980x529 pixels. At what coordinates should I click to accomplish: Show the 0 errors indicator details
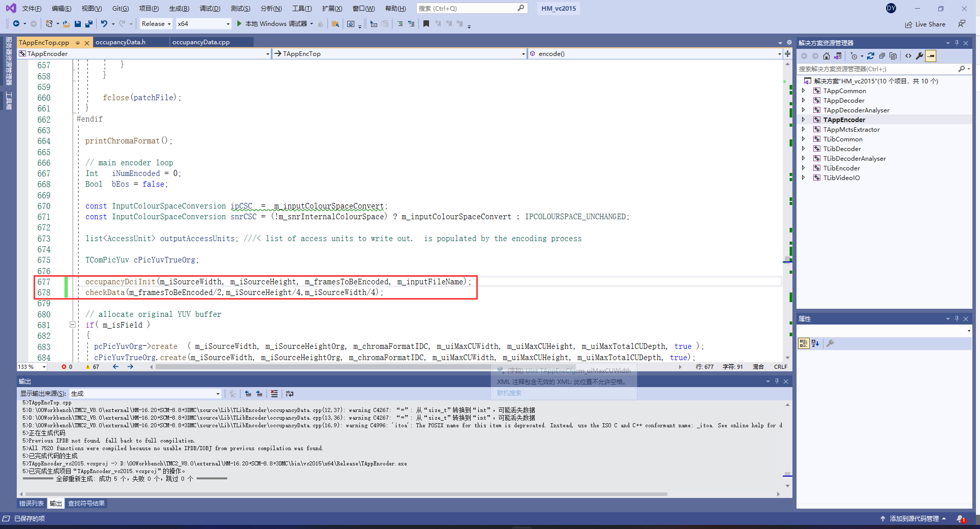click(x=67, y=367)
